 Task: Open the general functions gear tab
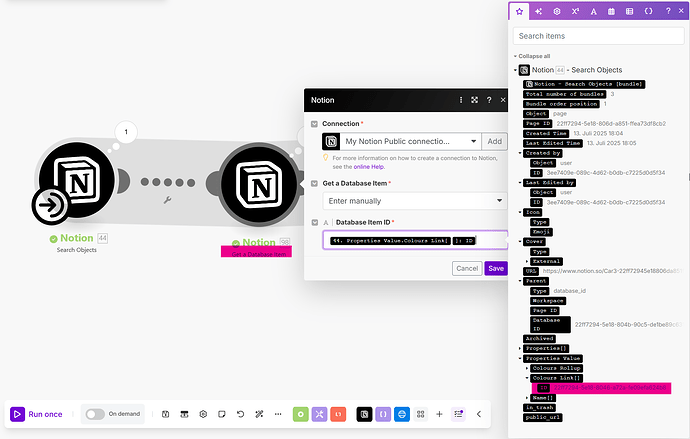pos(557,11)
